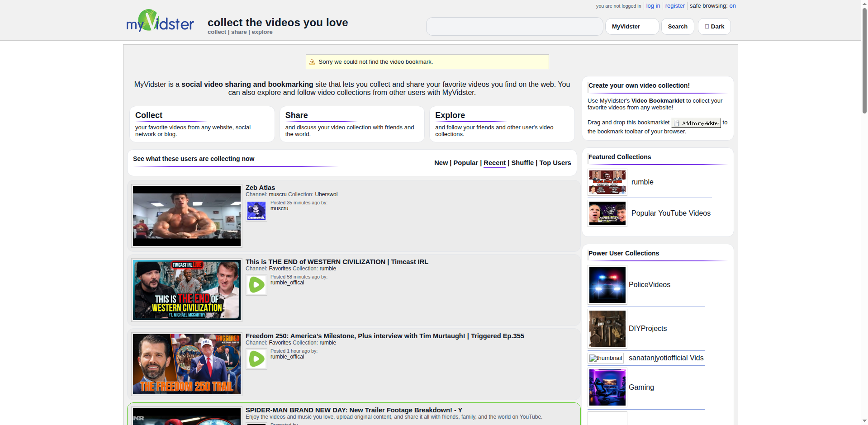Click the Add to myVidster bookmarklet

click(697, 123)
